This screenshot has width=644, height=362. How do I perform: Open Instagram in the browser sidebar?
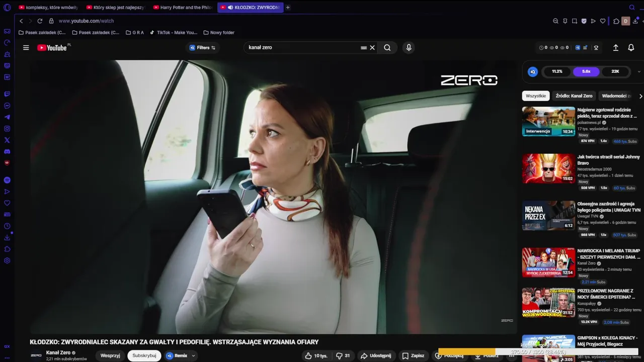[x=7, y=129]
